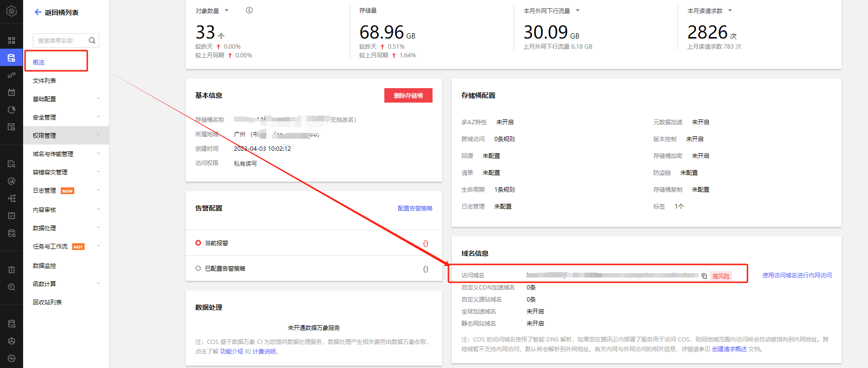
Task: Click the info icon beside 对象数量
Action: click(x=249, y=10)
